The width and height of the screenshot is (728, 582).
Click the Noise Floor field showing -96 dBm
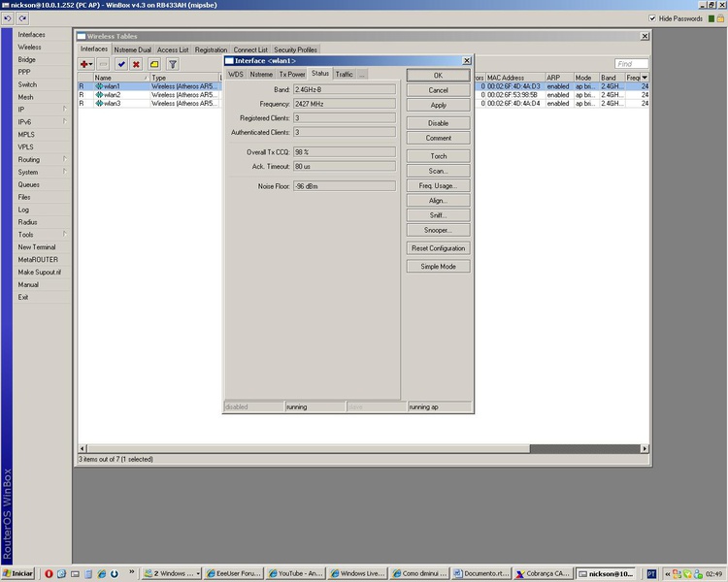pyautogui.click(x=345, y=186)
